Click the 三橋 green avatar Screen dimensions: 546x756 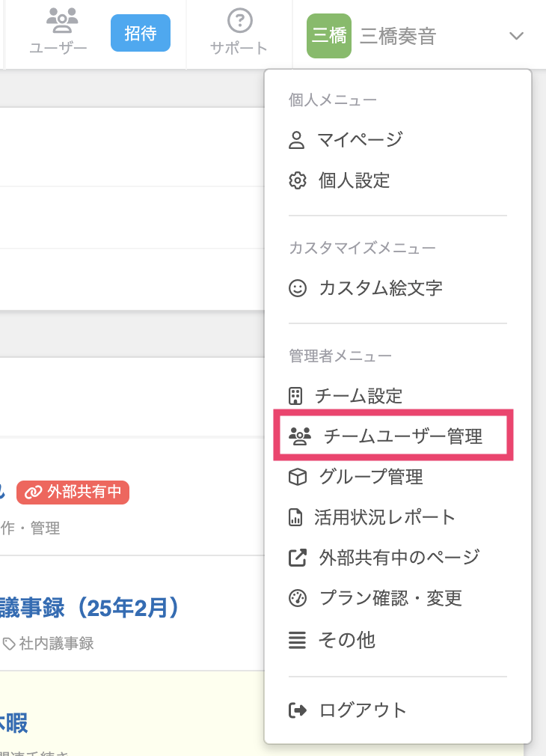pyautogui.click(x=328, y=36)
